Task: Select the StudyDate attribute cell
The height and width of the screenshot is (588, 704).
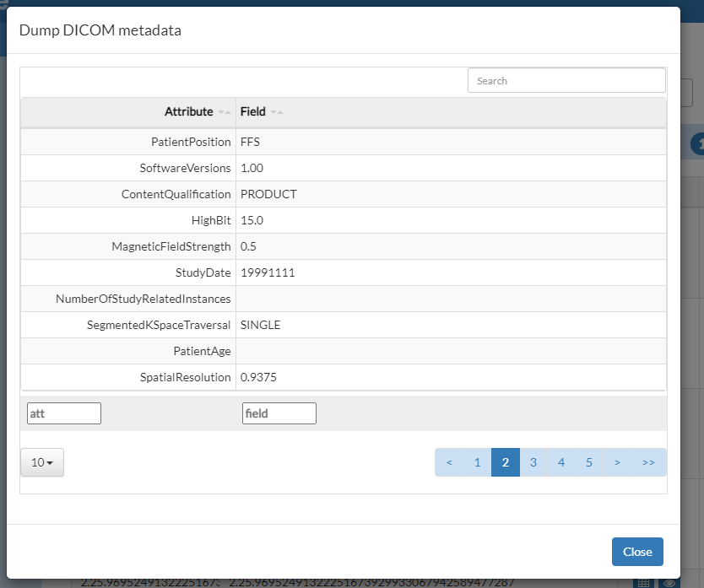Action: (128, 272)
